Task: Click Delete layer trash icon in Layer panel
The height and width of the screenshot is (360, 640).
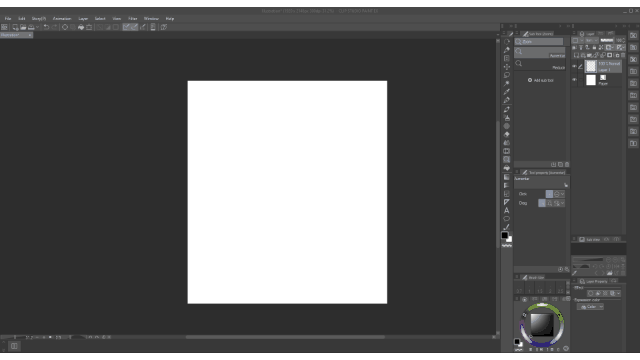Action: (x=623, y=55)
